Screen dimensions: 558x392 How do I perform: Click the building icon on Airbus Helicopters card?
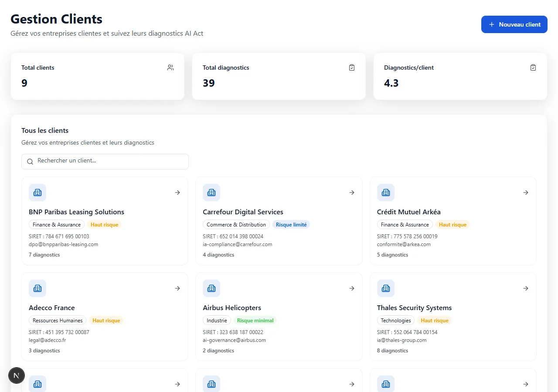(x=211, y=288)
